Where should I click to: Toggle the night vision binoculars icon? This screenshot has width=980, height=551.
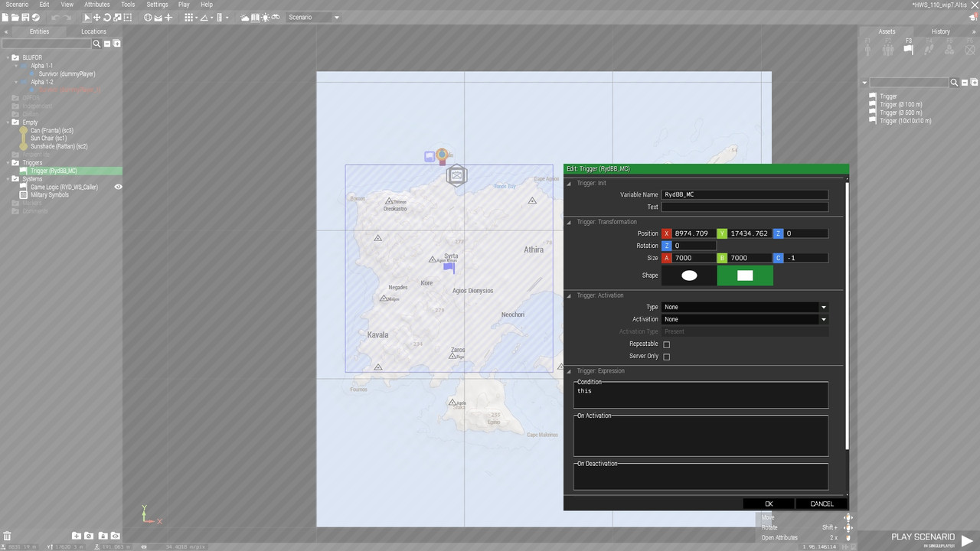click(x=276, y=18)
